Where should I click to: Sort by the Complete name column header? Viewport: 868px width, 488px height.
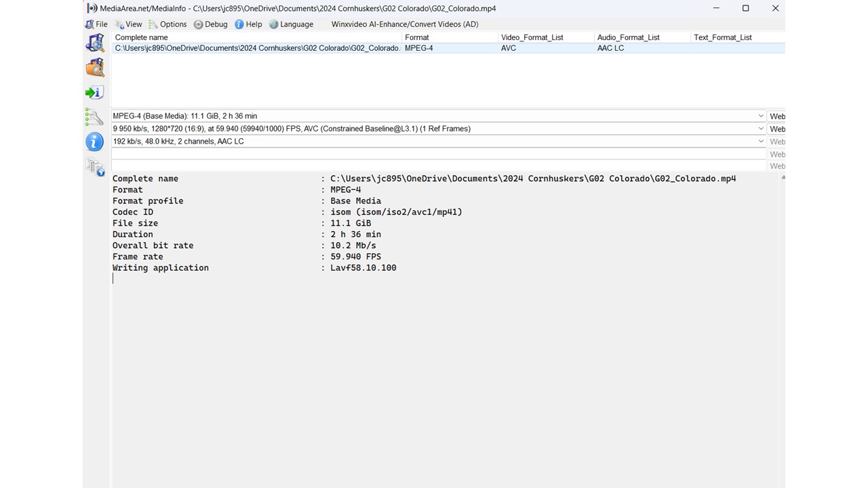[257, 37]
